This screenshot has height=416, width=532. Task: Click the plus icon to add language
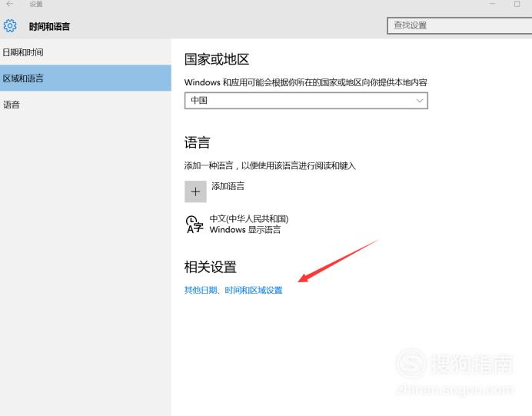coord(195,191)
